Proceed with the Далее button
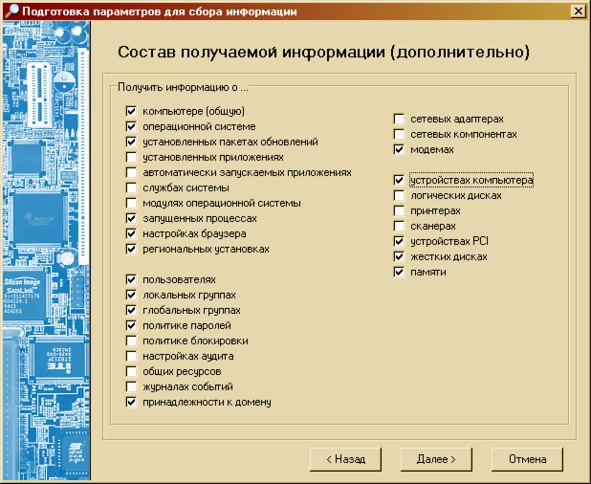Viewport: 591px width, 484px height. click(436, 459)
